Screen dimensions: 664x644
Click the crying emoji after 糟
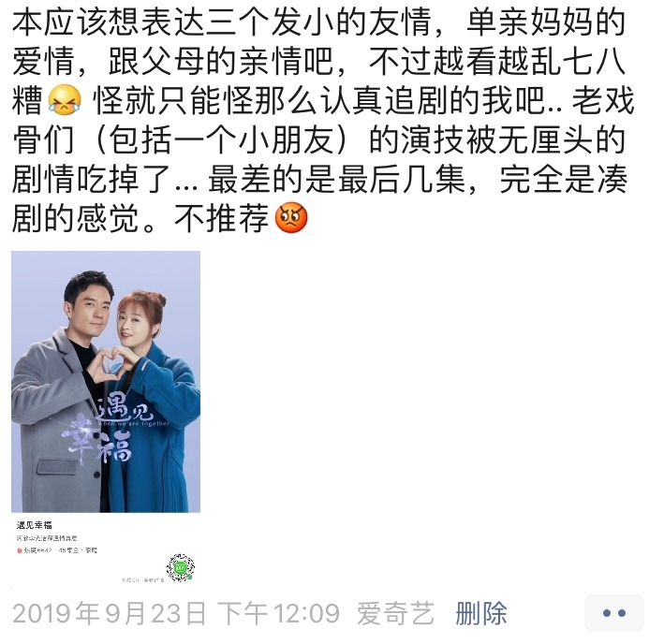65,99
